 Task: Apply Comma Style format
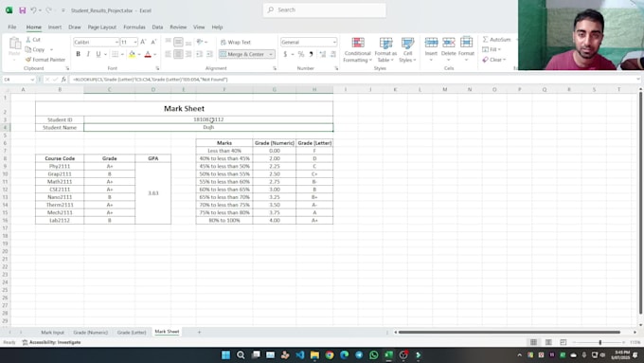point(311,54)
